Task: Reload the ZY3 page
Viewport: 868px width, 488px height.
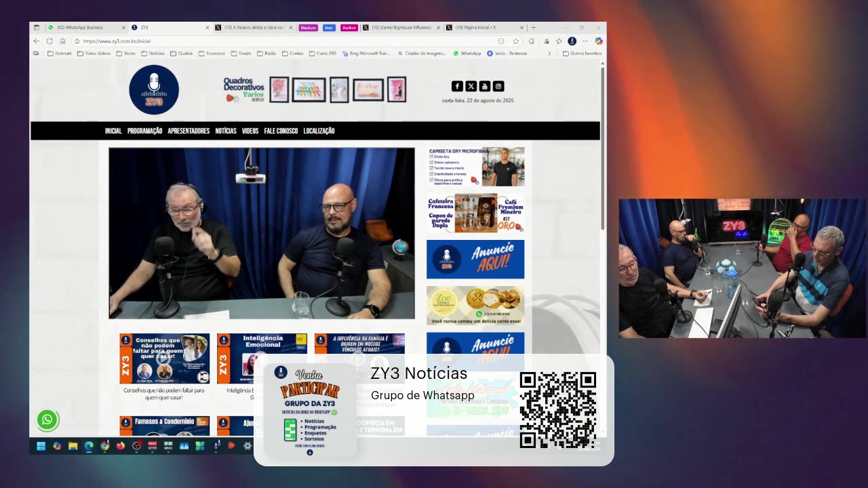Action: [x=50, y=41]
